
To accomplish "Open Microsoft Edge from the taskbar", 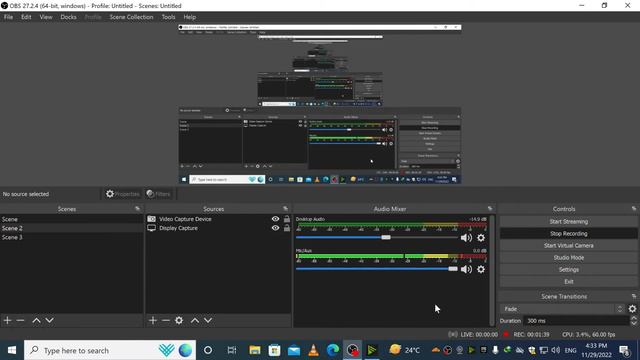I will tap(333, 350).
